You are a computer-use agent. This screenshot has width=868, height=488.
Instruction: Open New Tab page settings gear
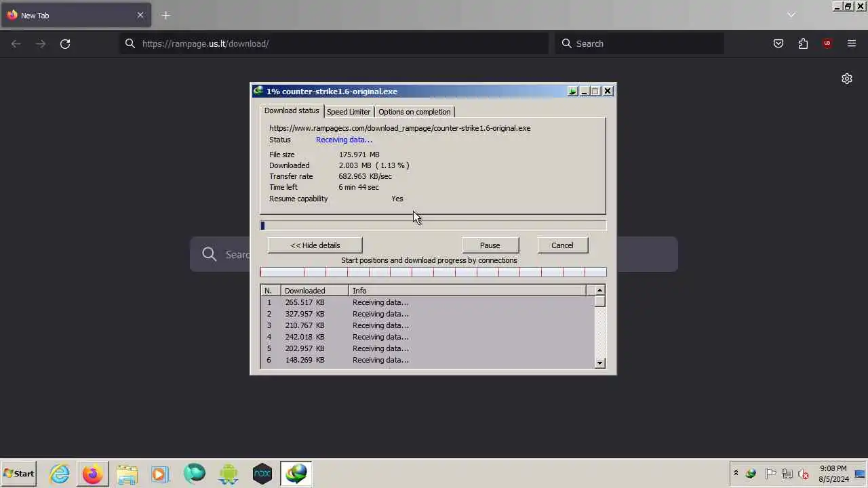[847, 79]
